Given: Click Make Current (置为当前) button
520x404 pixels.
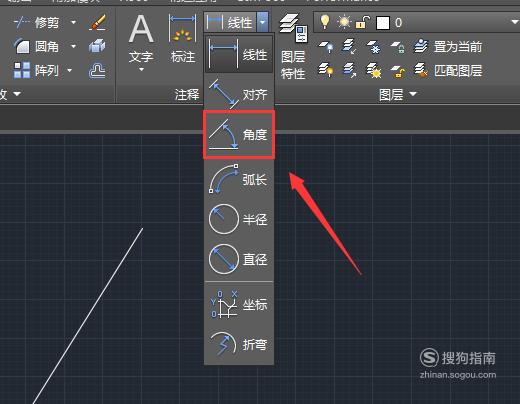Looking at the screenshot, I should 448,46.
